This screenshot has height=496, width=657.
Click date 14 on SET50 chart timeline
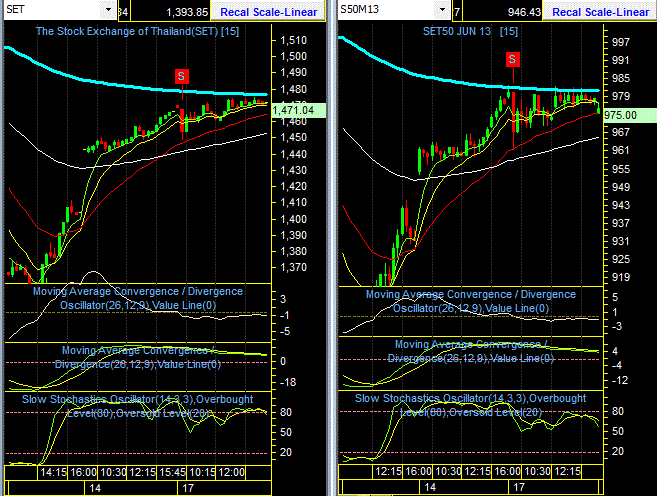(x=430, y=487)
